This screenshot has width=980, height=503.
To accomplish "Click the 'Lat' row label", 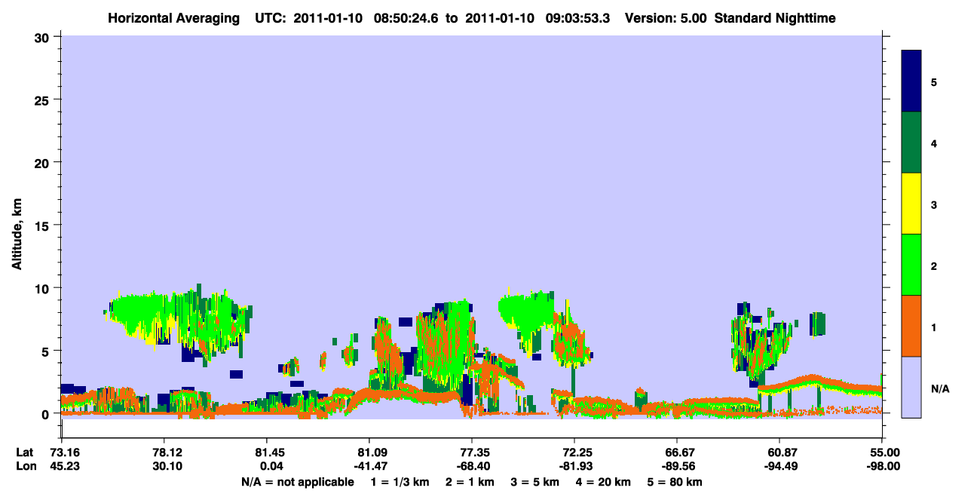I will (25, 452).
